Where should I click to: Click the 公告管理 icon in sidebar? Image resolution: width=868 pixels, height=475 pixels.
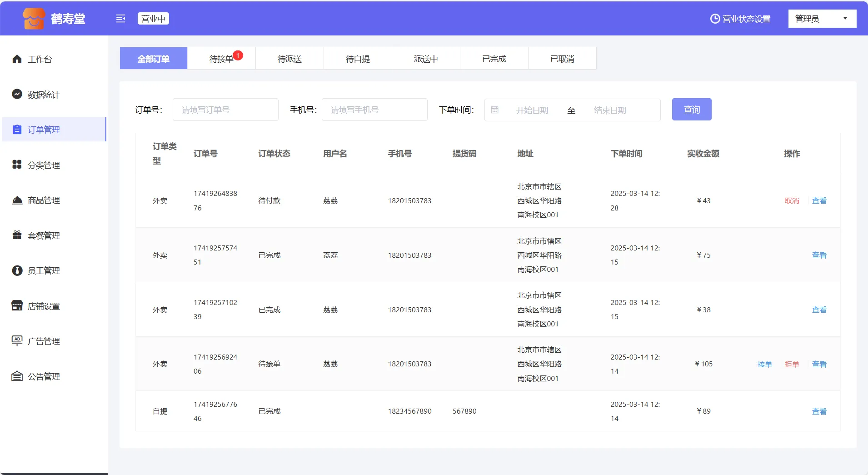(17, 376)
